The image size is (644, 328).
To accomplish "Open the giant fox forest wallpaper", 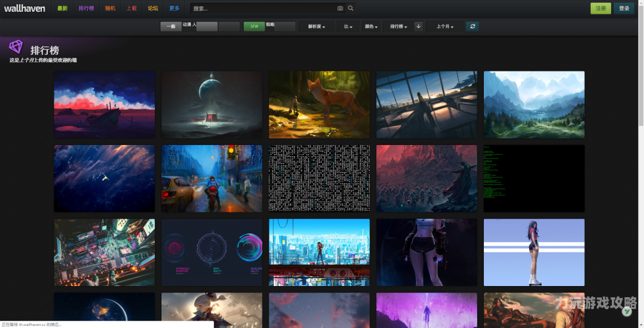I will pos(319,105).
